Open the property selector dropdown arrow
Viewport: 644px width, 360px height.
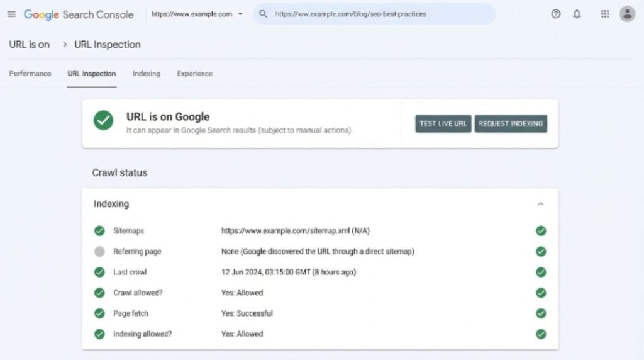tap(240, 14)
